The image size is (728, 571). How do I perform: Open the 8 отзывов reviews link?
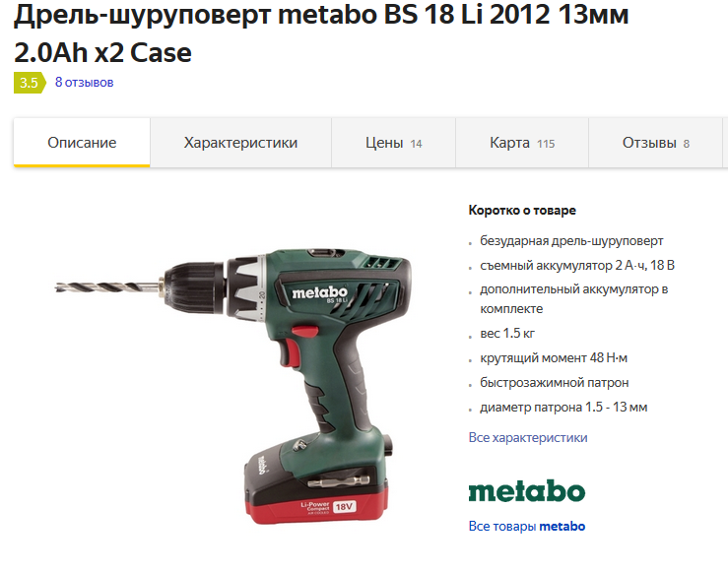[84, 83]
